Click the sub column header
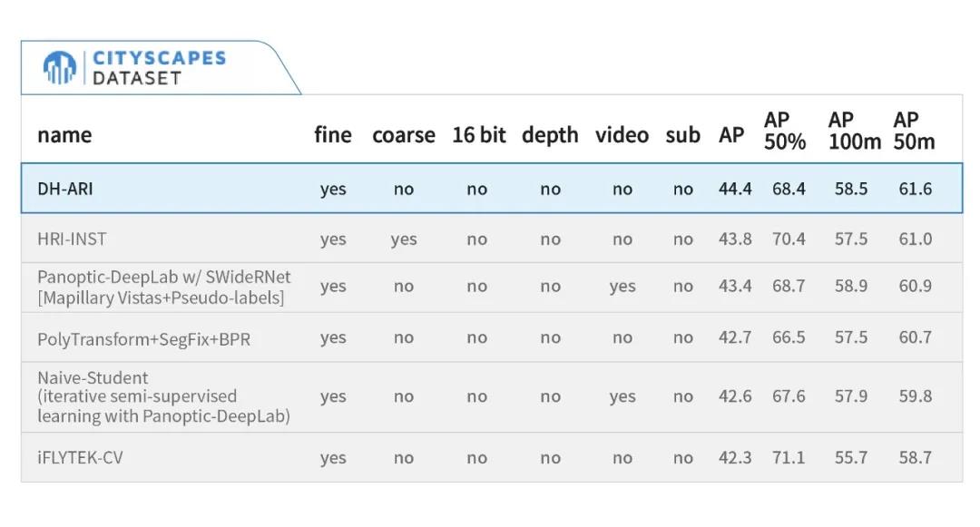The image size is (980, 527). click(x=682, y=135)
